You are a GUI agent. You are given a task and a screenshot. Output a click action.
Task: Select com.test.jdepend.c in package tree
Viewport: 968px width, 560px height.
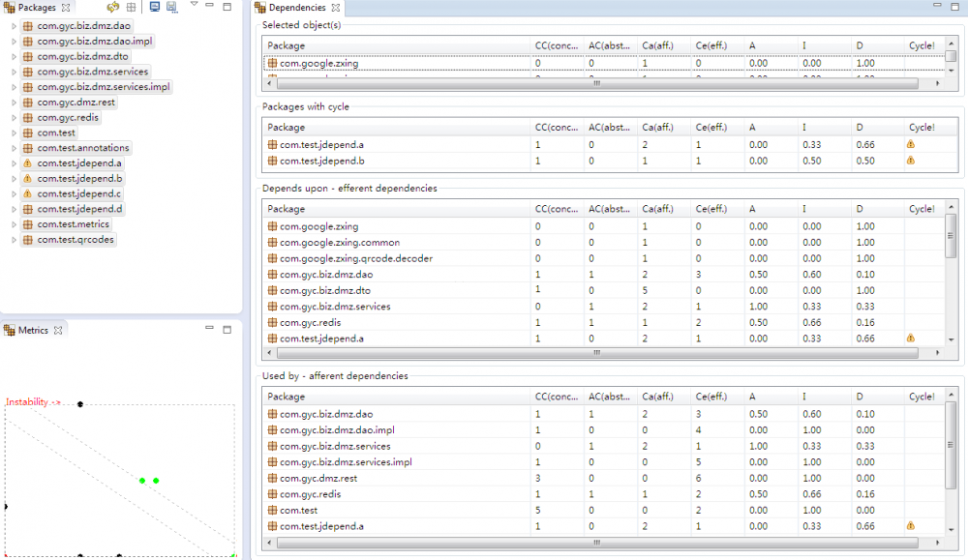pyautogui.click(x=79, y=194)
